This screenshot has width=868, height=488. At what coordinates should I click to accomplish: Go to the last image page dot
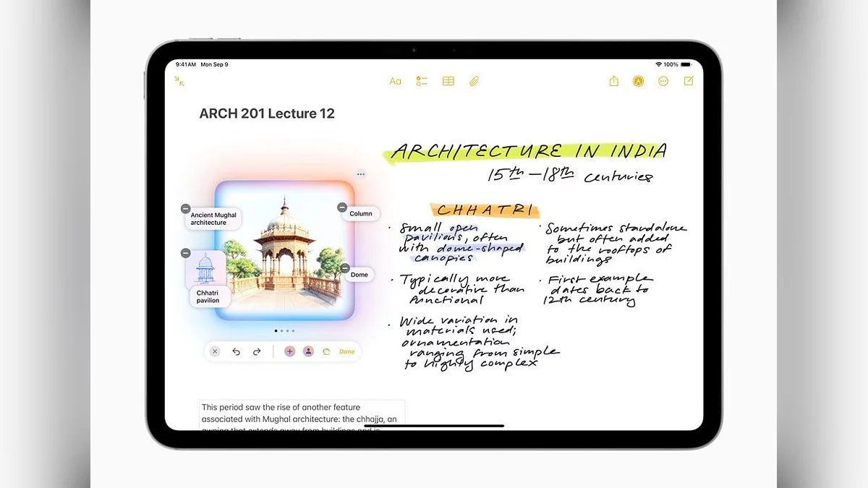[x=293, y=330]
